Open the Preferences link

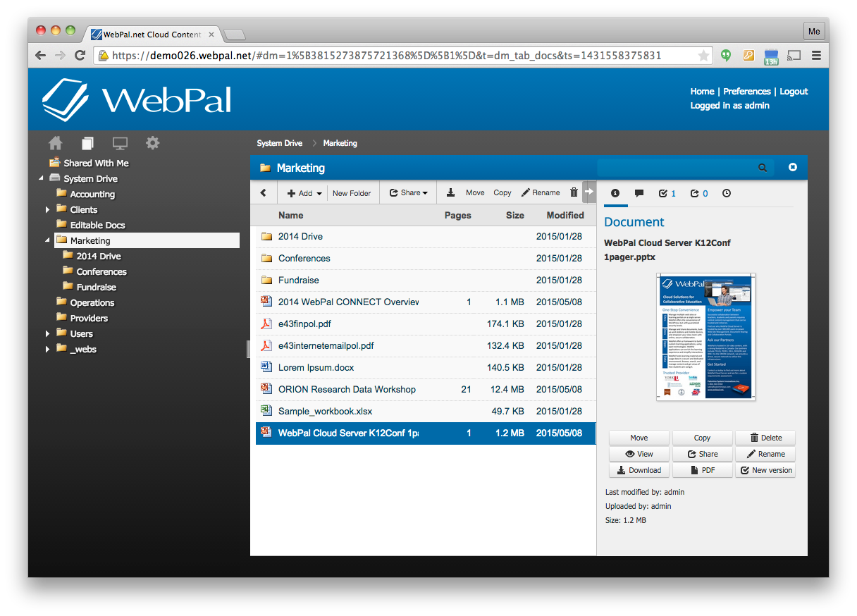(x=747, y=92)
